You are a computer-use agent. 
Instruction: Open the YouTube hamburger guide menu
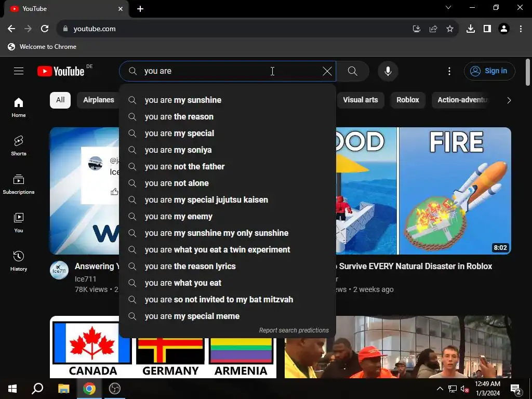coord(19,71)
